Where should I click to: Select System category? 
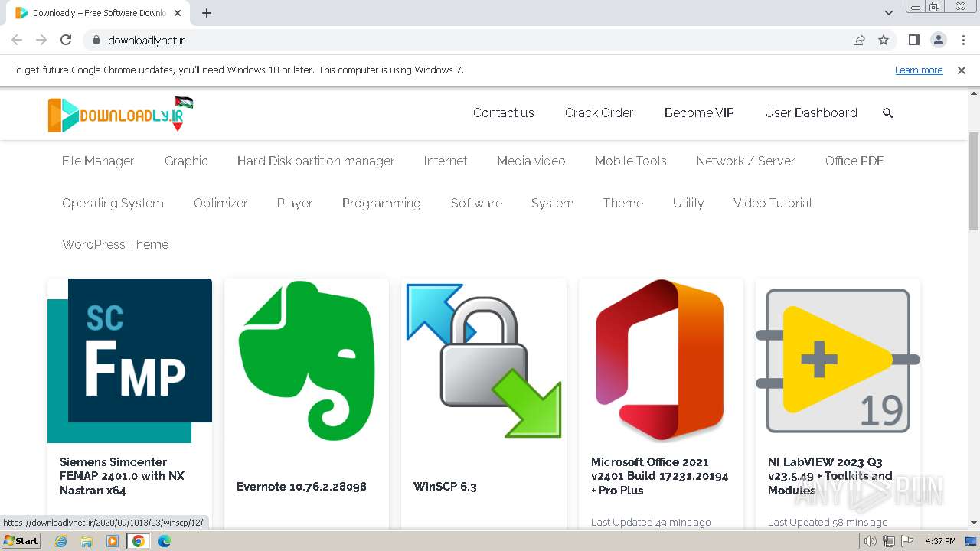click(552, 203)
